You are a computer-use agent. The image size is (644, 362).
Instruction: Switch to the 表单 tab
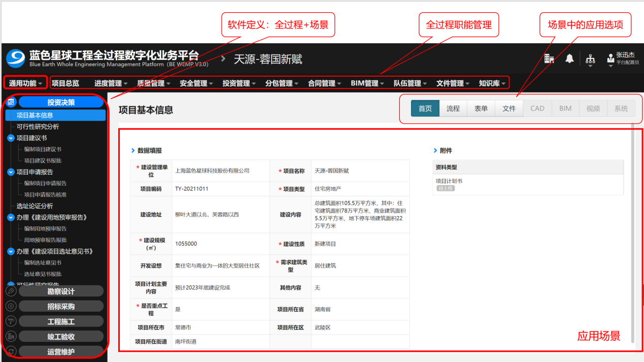coord(481,108)
